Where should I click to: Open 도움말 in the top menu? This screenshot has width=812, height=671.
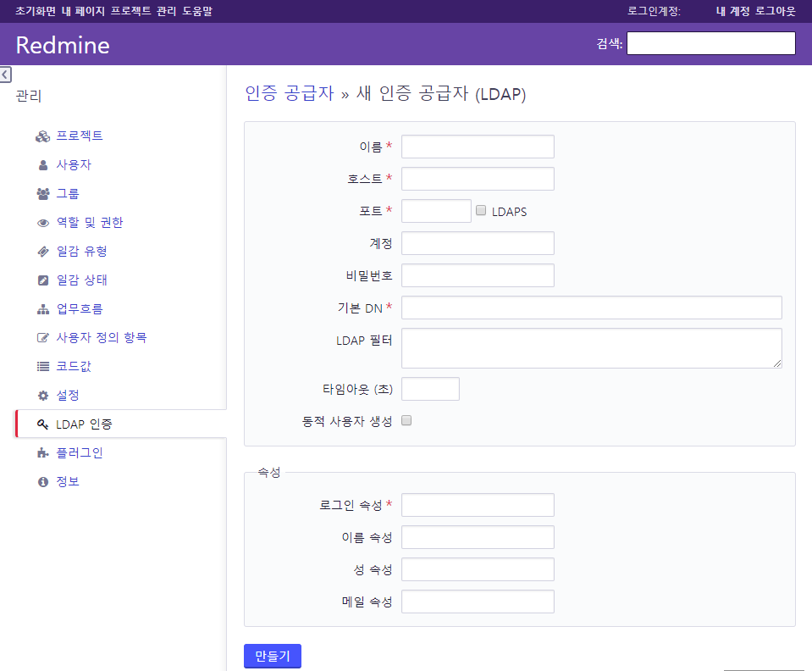(x=197, y=11)
